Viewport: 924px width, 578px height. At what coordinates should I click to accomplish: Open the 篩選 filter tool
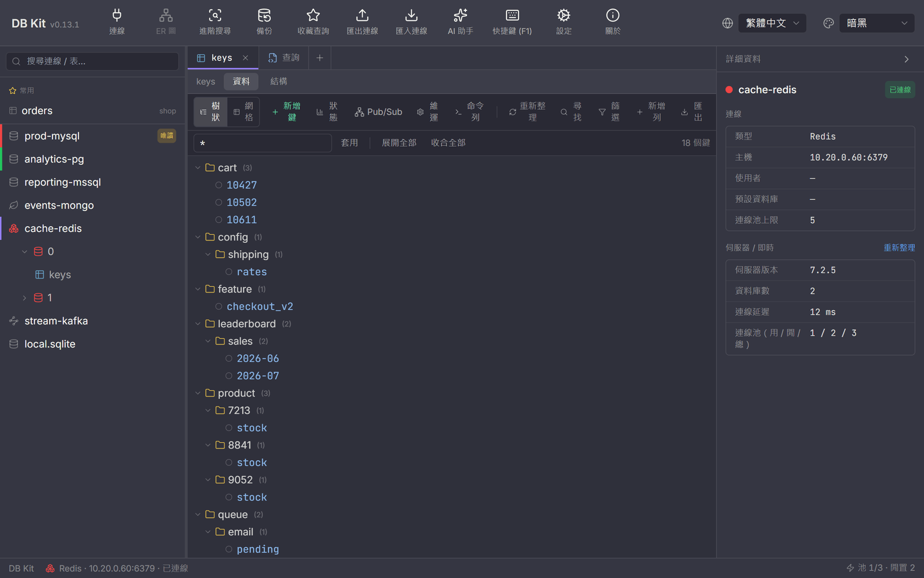[x=609, y=112]
